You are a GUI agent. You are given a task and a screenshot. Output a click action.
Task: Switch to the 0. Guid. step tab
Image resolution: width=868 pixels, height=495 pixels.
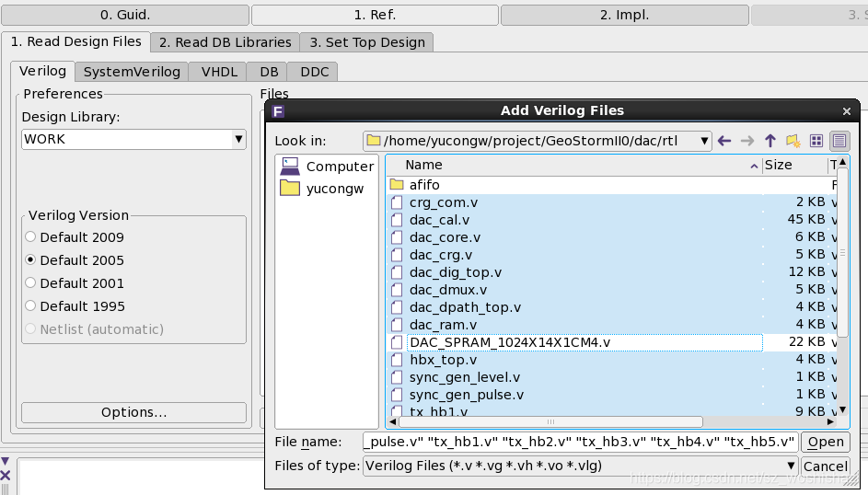[x=125, y=15]
